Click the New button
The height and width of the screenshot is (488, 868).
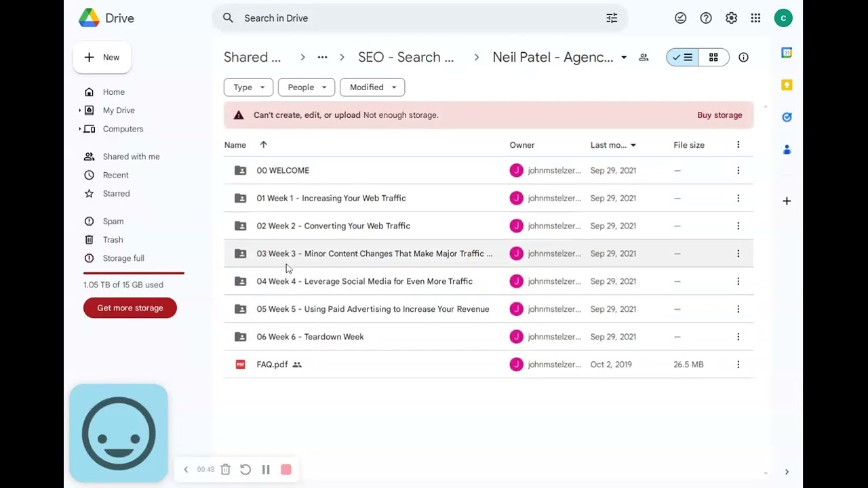[102, 58]
